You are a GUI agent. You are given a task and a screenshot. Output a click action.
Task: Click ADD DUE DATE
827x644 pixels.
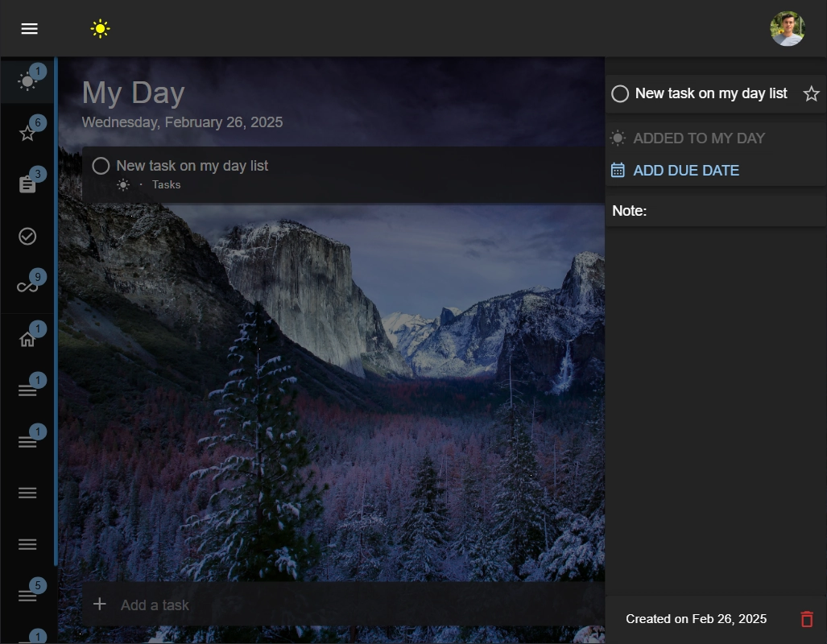click(685, 171)
